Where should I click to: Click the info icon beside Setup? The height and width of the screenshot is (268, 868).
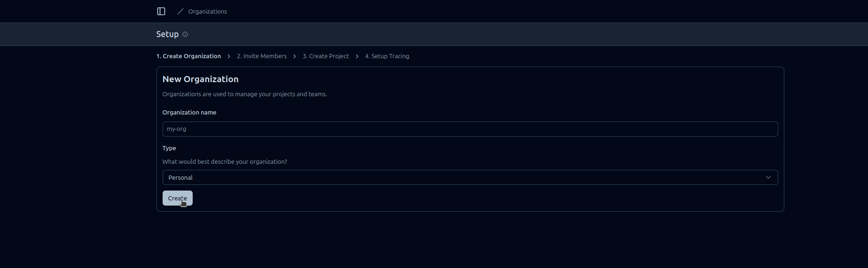click(x=185, y=34)
